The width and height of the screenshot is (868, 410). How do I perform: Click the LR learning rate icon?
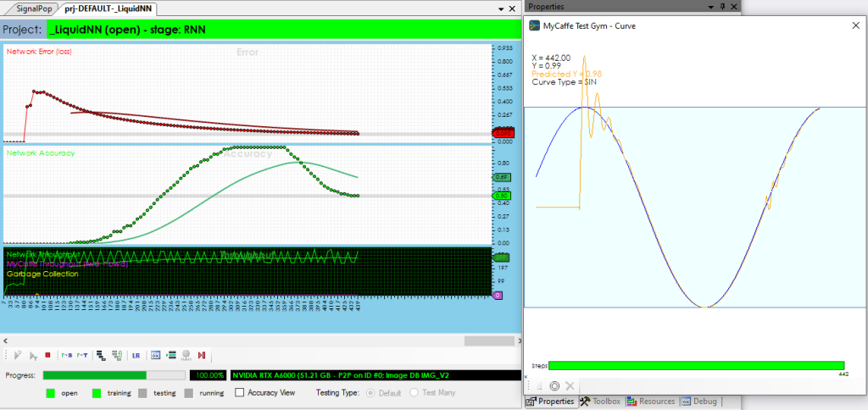[x=136, y=356]
